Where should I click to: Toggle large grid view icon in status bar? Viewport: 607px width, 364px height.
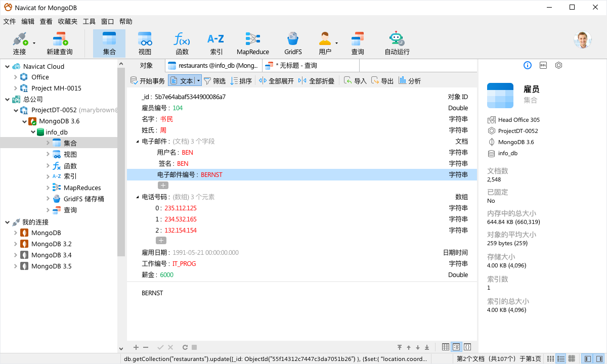[572, 358]
